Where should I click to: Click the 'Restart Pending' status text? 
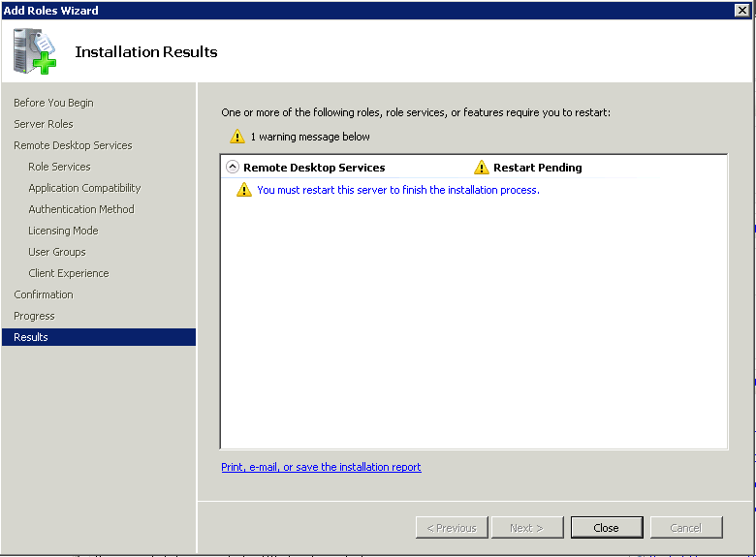[x=538, y=168]
